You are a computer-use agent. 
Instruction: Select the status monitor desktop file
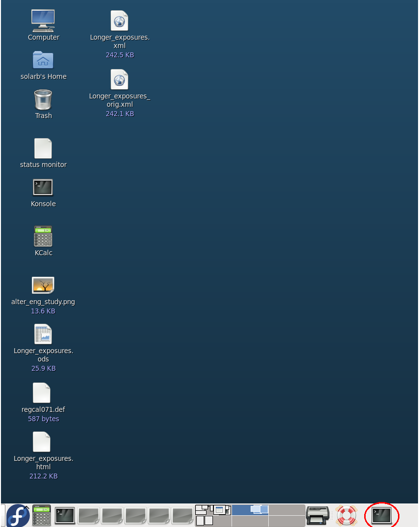coord(43,148)
